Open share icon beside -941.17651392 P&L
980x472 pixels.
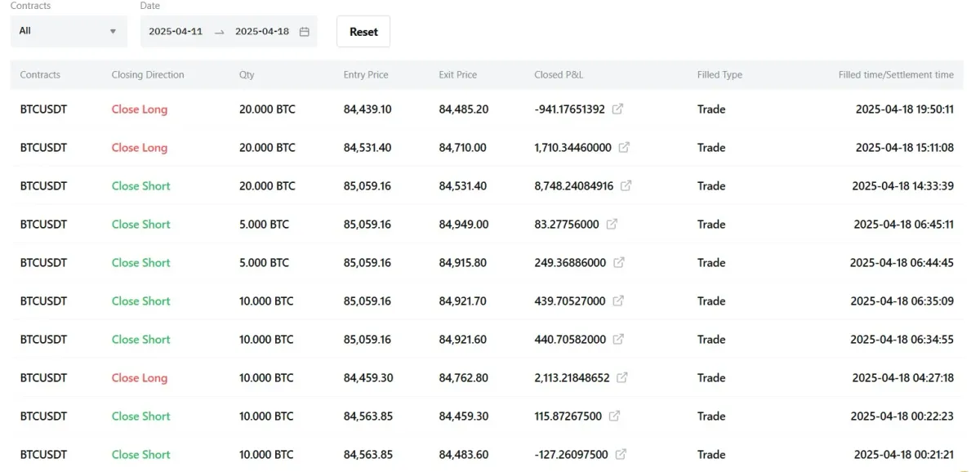[x=617, y=109]
